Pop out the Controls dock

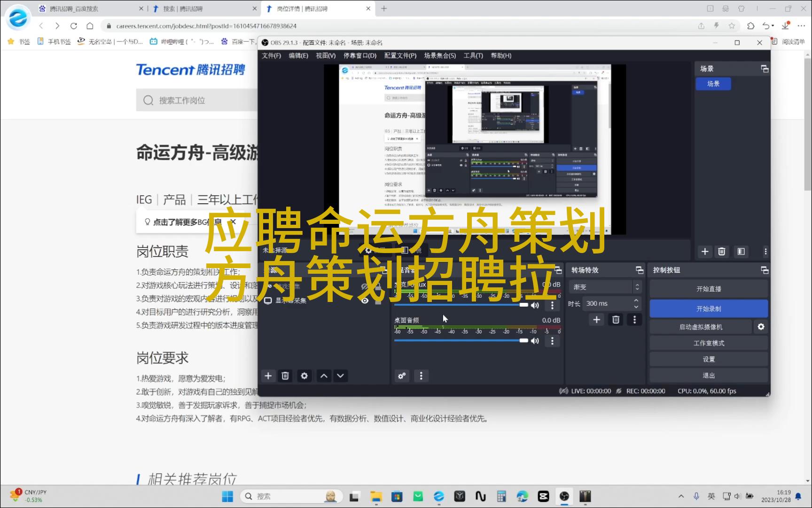765,270
